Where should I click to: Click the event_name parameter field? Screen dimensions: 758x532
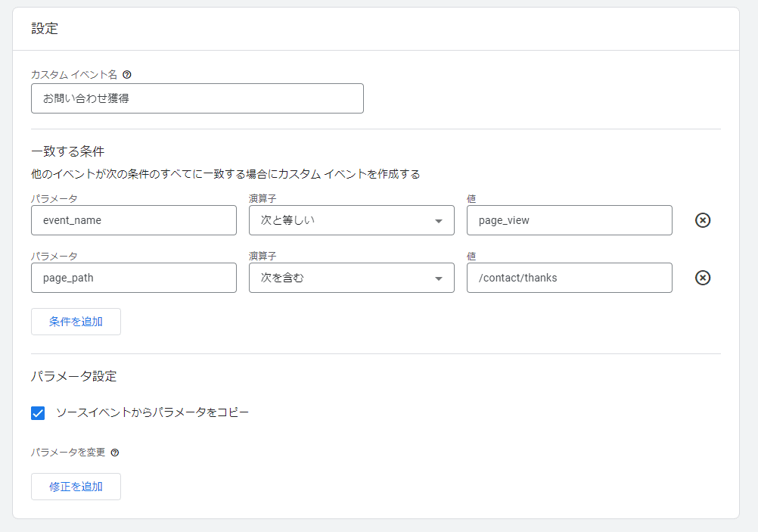[134, 220]
